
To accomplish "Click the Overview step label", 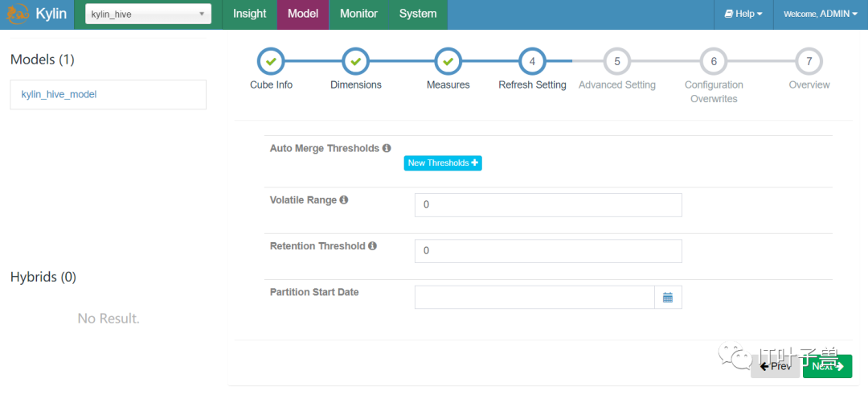I will [809, 85].
